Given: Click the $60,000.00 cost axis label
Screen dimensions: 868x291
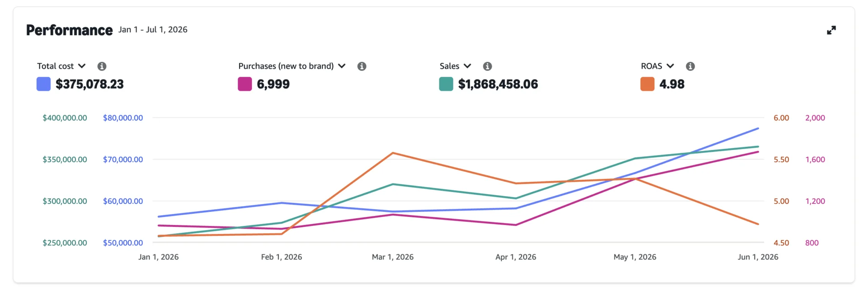Looking at the screenshot, I should 123,201.
